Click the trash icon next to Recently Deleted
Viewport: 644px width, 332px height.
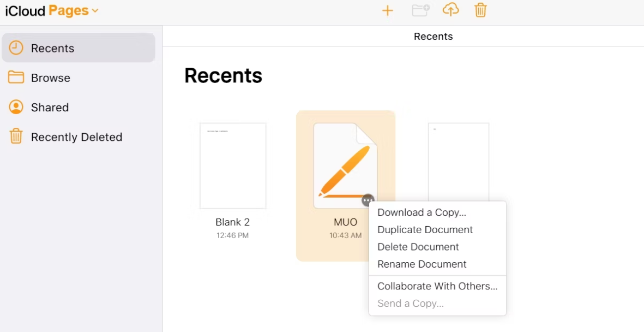[x=16, y=136]
